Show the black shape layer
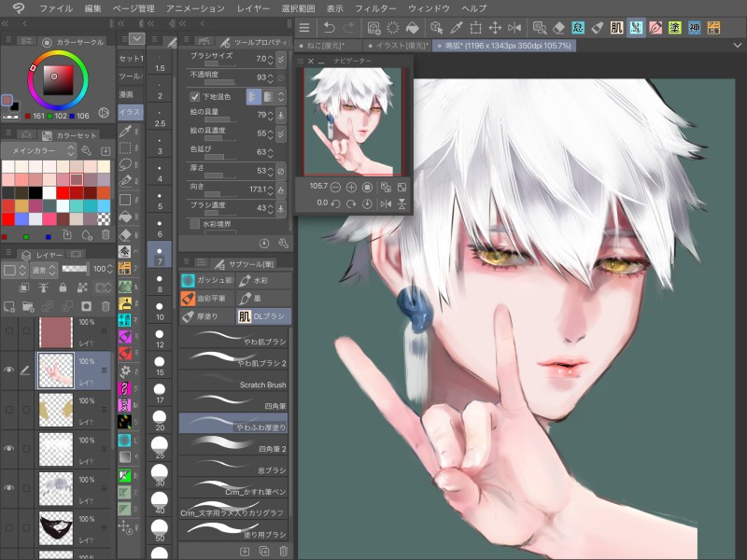The width and height of the screenshot is (747, 560). (8, 527)
